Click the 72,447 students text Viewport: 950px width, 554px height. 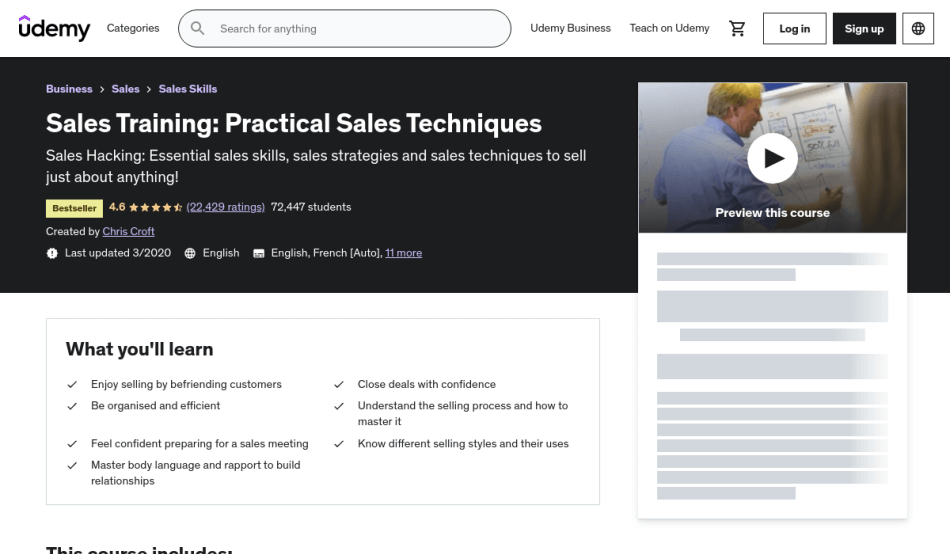point(311,207)
